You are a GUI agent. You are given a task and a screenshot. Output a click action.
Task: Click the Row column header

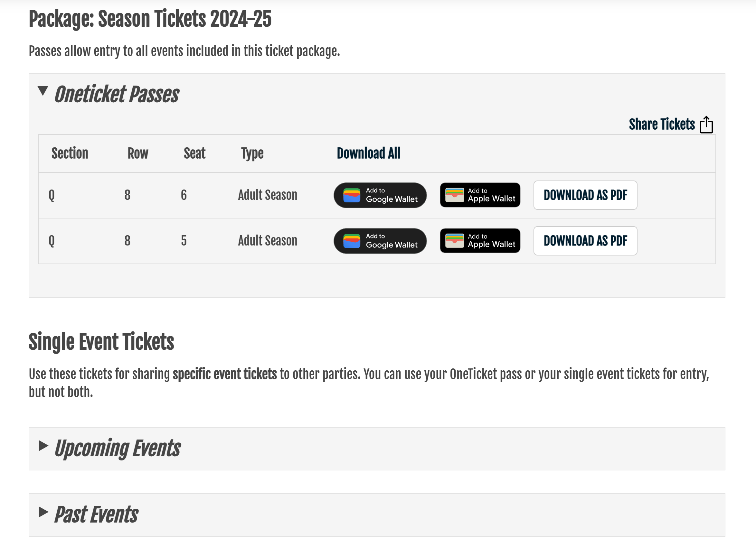point(138,153)
